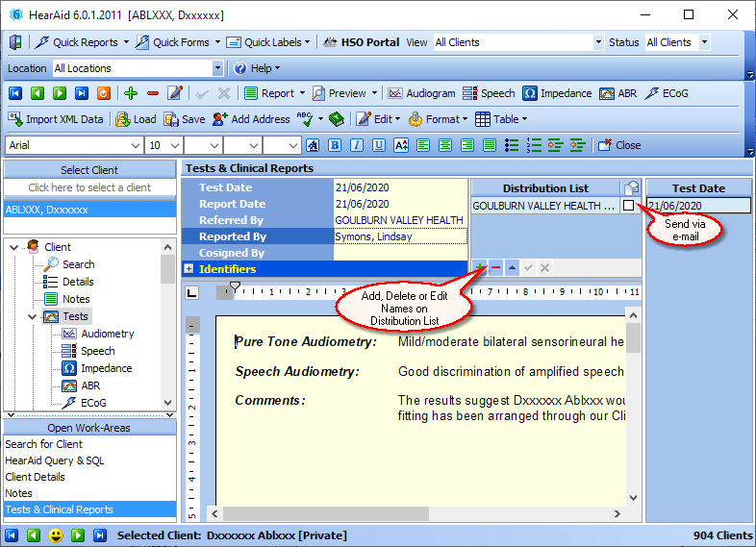This screenshot has width=756, height=547.
Task: Open the HSO Portal
Action: tap(361, 42)
